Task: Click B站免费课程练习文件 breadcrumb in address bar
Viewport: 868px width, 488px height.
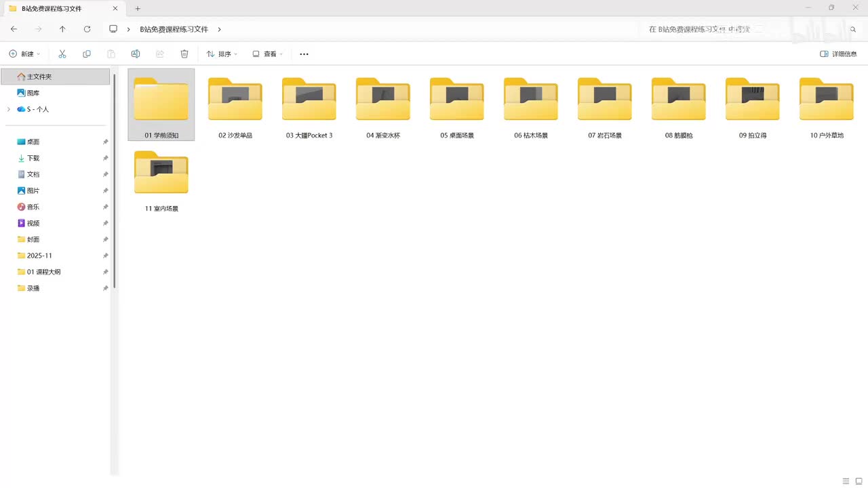Action: (x=174, y=29)
